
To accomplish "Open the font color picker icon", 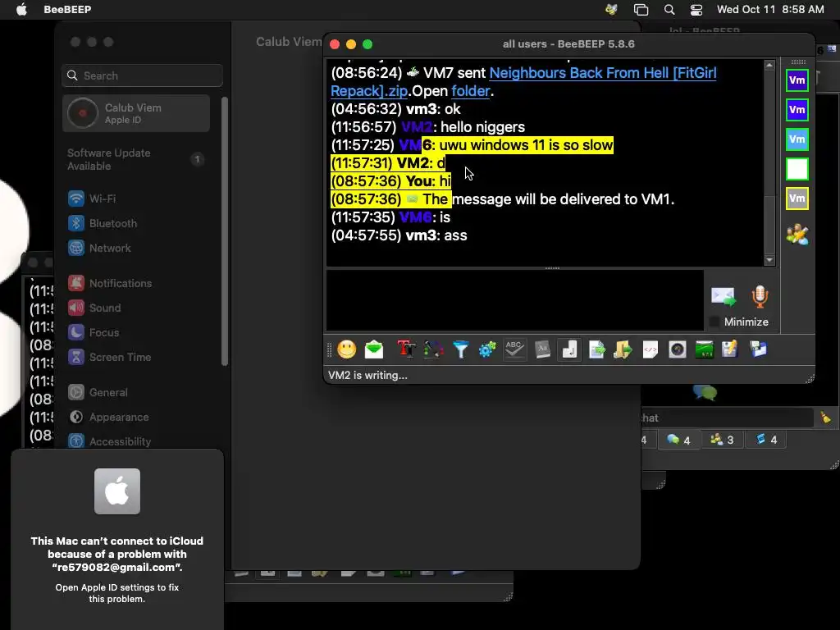I will 433,349.
